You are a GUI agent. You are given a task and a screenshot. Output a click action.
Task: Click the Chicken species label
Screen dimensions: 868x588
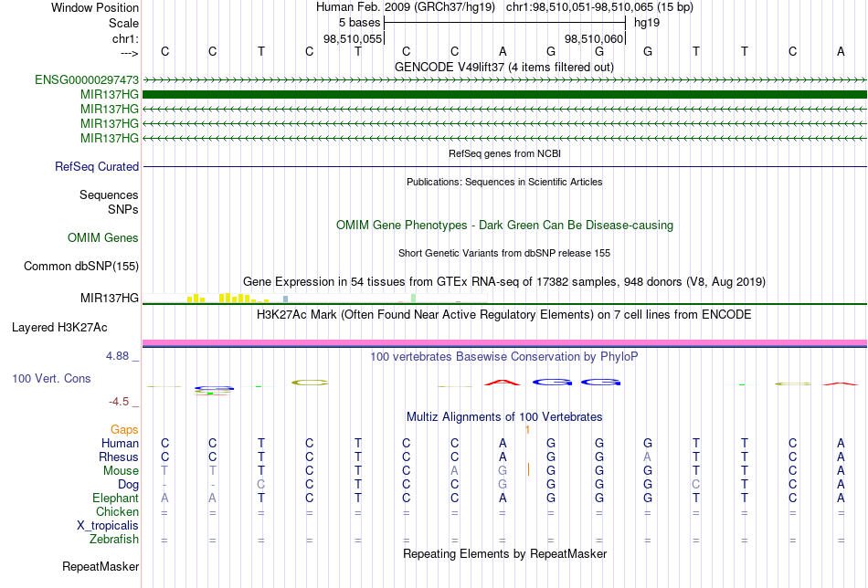[117, 511]
